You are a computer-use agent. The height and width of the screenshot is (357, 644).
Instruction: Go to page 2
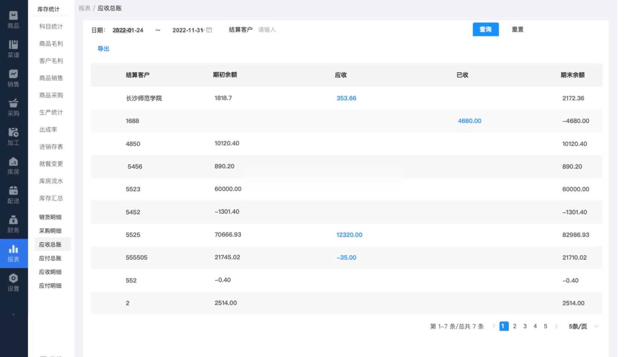(514, 326)
